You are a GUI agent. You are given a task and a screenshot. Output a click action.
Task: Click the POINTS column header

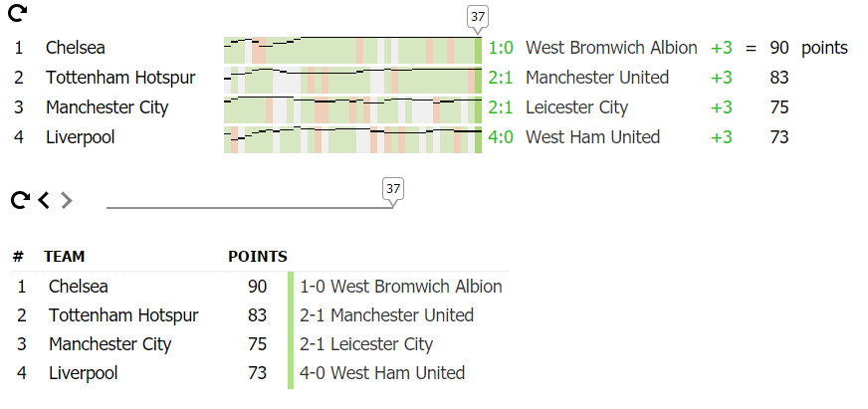point(258,257)
